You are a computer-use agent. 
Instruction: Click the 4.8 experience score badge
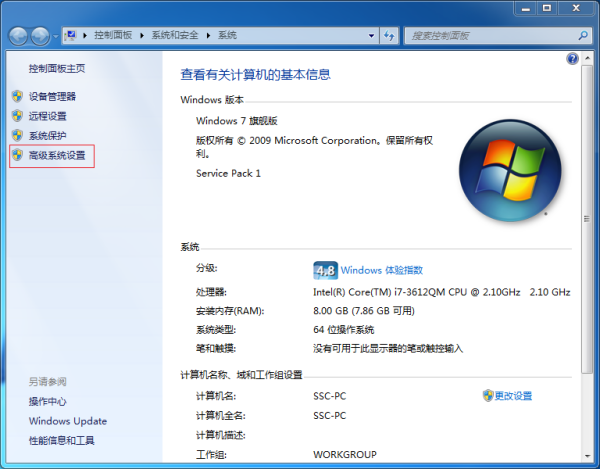click(x=325, y=270)
